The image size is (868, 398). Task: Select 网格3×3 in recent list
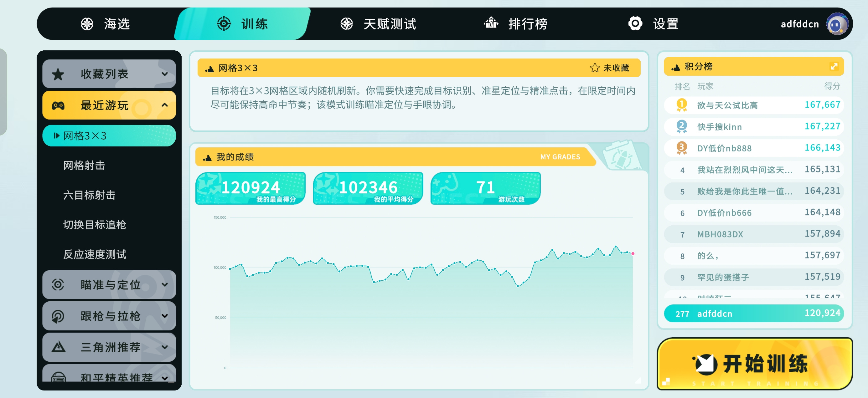(x=109, y=136)
